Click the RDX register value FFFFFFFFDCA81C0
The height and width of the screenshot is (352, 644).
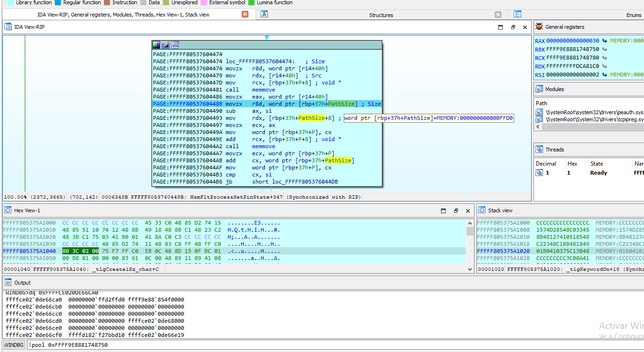(x=573, y=67)
